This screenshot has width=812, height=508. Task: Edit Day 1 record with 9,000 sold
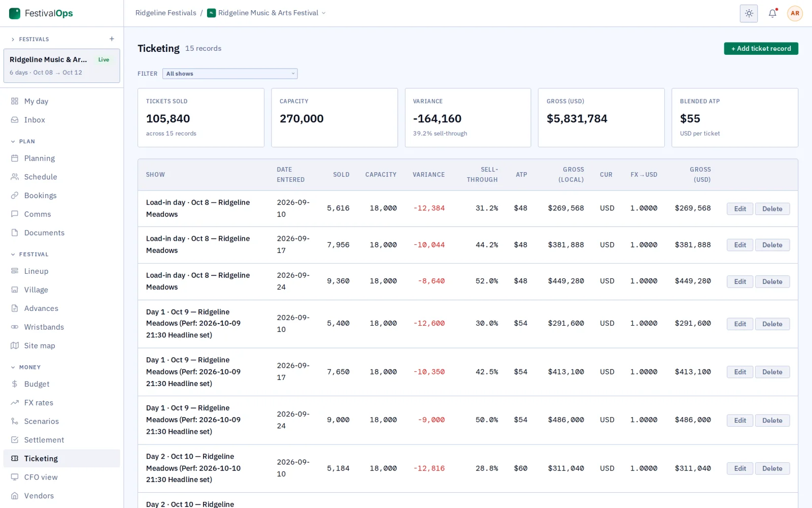tap(740, 420)
